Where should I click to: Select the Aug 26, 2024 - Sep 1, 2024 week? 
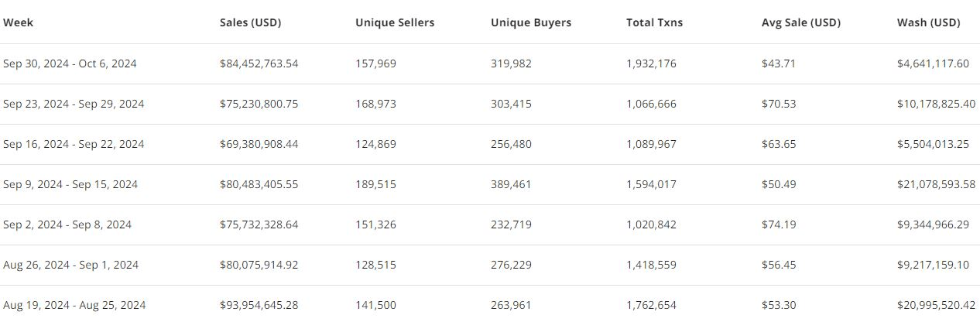[70, 265]
